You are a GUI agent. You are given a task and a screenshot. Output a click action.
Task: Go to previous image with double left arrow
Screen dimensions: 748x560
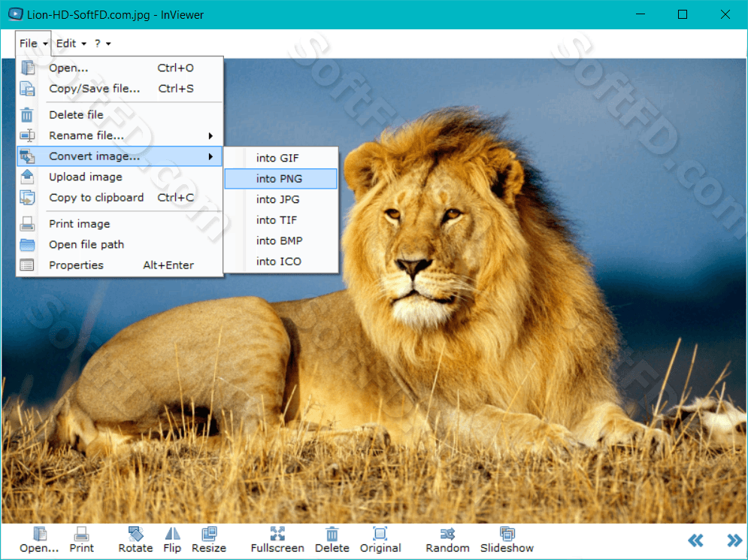(695, 540)
